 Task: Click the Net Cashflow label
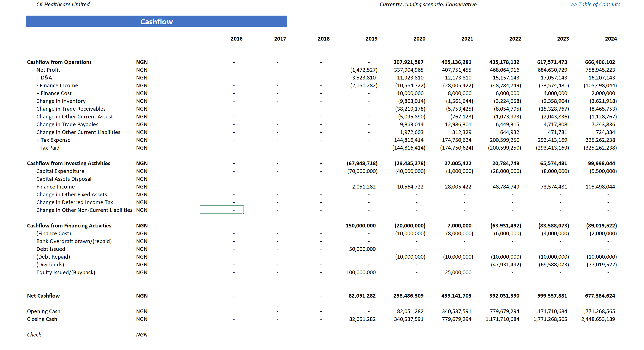pyautogui.click(x=43, y=295)
